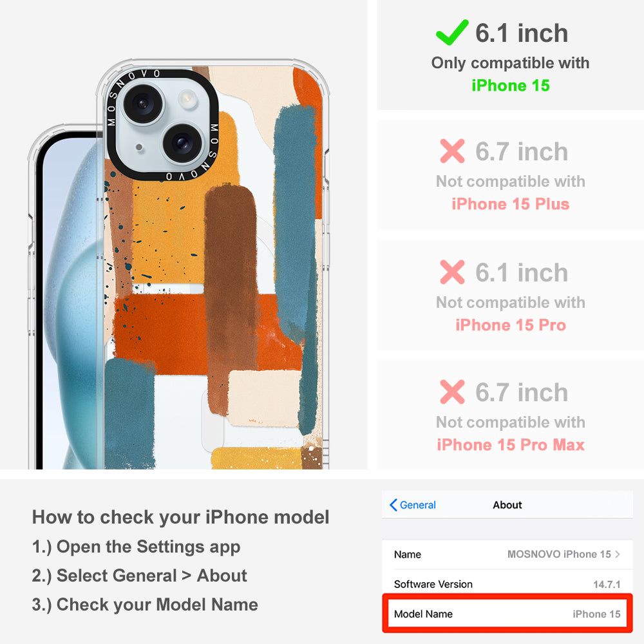Select the Software Version row
644x644 pixels.
(x=507, y=584)
